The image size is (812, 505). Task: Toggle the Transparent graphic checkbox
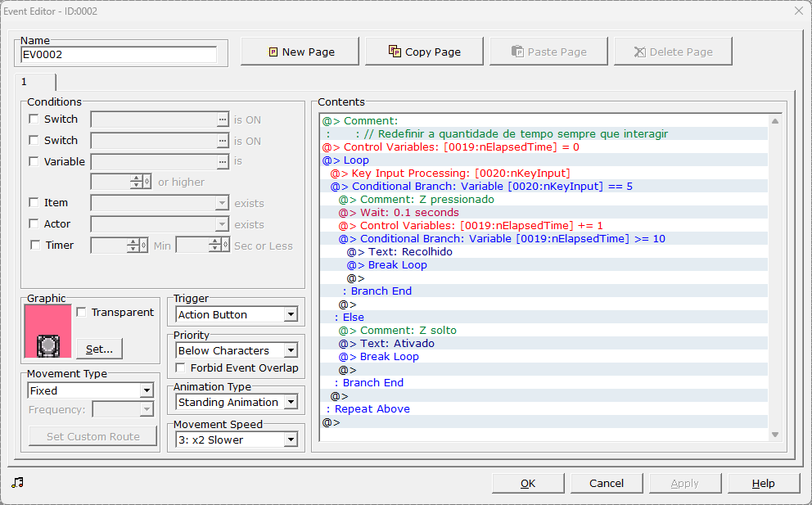pyautogui.click(x=81, y=313)
